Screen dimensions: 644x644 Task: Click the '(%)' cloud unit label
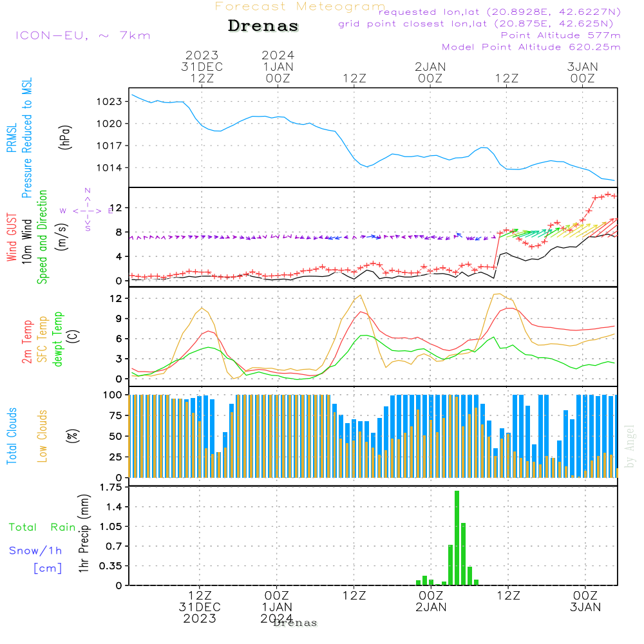[x=72, y=436]
